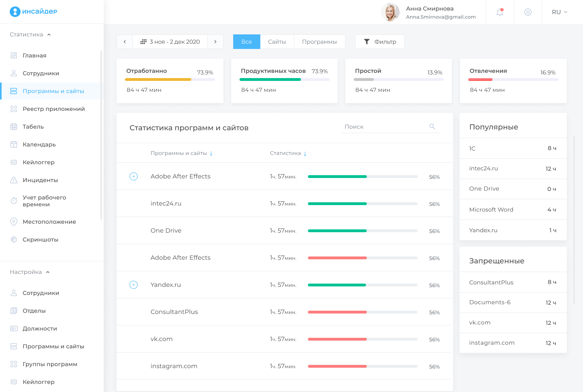The width and height of the screenshot is (583, 392).
Task: Open Главная in the sidebar
Action: (34, 55)
